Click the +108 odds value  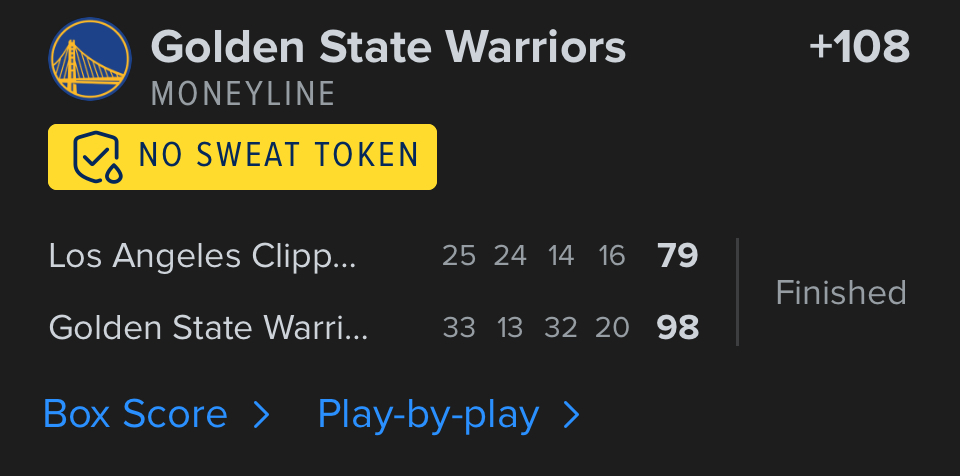[859, 46]
